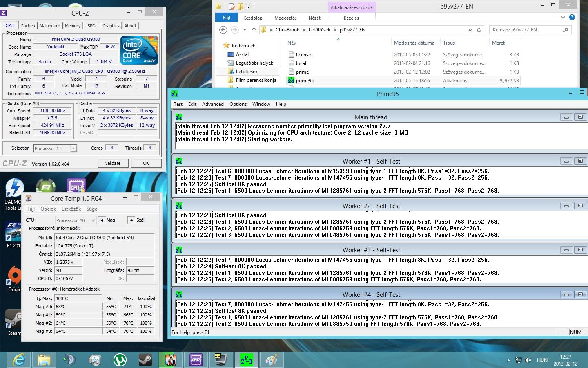Launch uTorrent from the taskbar
This screenshot has height=368, width=588.
(120, 360)
